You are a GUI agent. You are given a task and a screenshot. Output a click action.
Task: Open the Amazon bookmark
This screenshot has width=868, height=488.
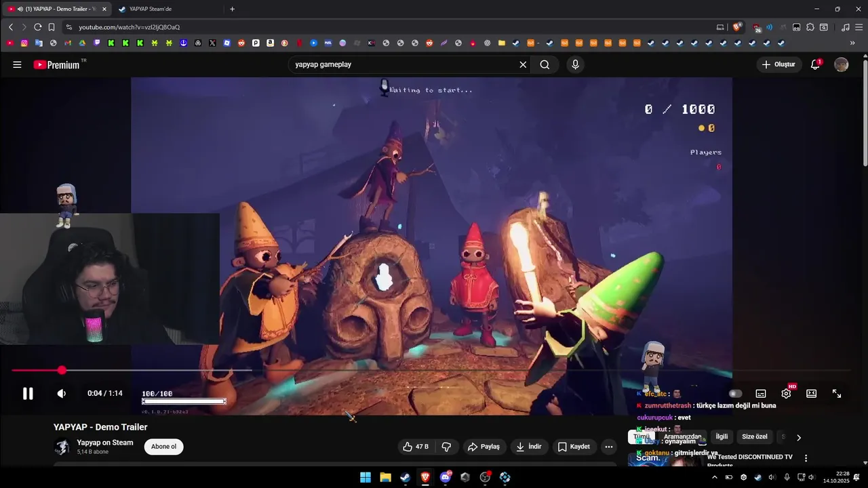tap(270, 43)
